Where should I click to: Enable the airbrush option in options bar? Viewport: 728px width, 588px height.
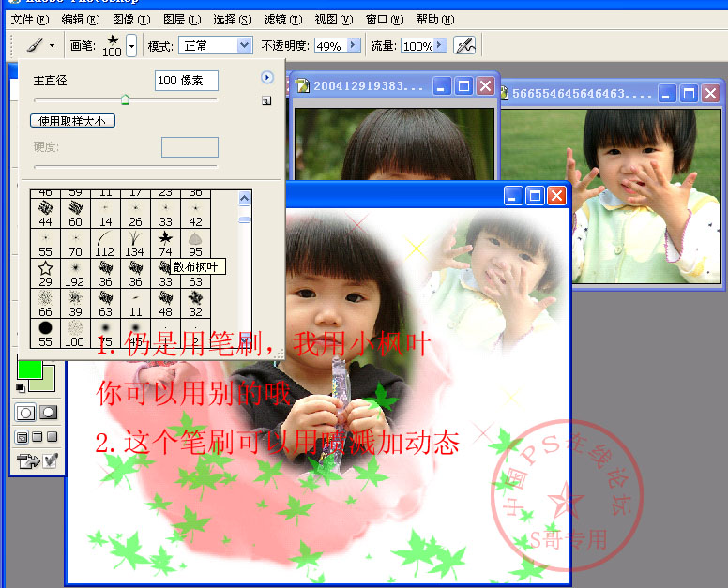click(464, 45)
